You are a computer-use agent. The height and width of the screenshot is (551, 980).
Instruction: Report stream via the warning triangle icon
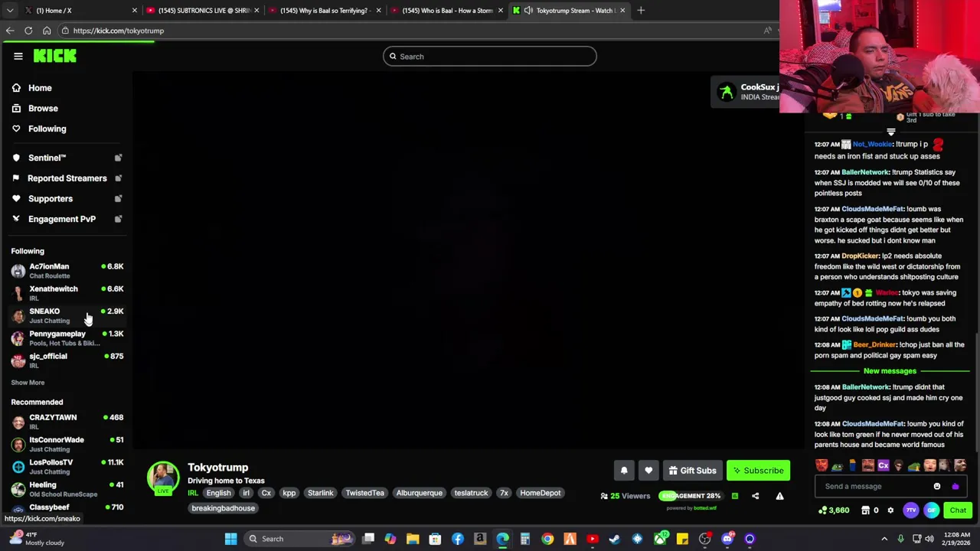pyautogui.click(x=779, y=496)
